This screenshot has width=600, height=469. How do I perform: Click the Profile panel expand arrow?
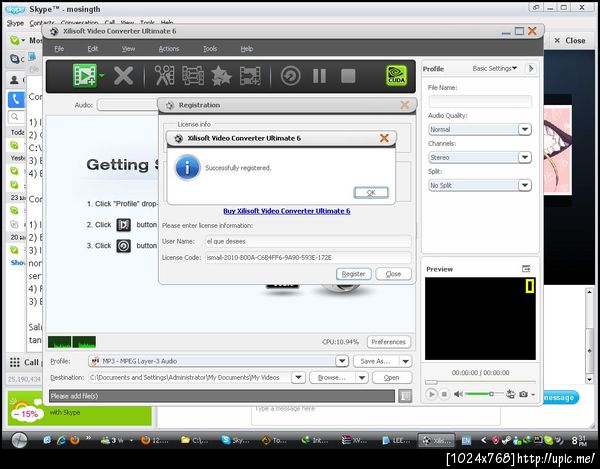[531, 68]
